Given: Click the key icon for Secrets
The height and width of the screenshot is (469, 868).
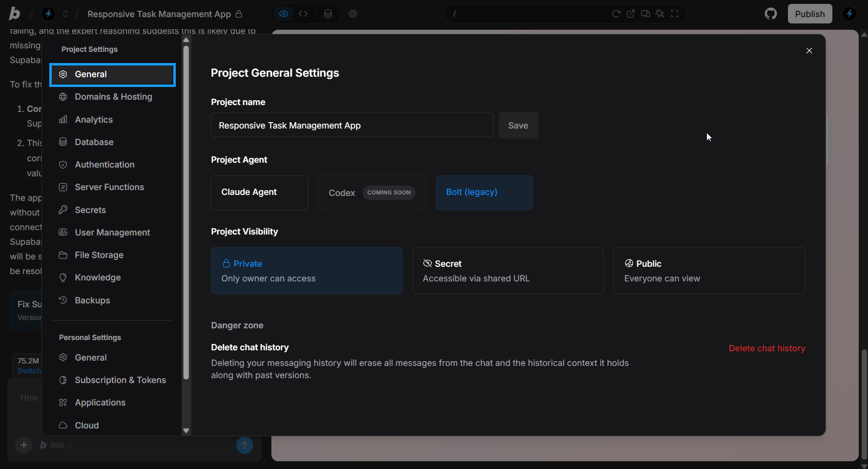Looking at the screenshot, I should click(x=63, y=210).
